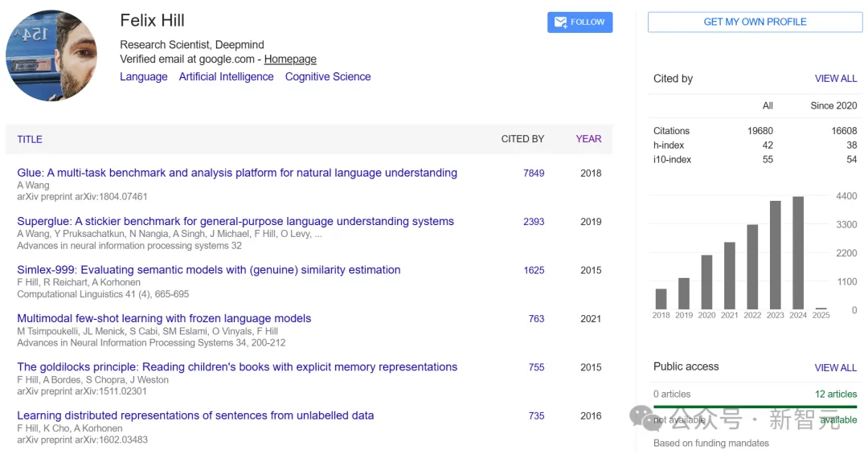The height and width of the screenshot is (454, 868).
Task: Click View All next to Cited by
Action: coord(836,79)
